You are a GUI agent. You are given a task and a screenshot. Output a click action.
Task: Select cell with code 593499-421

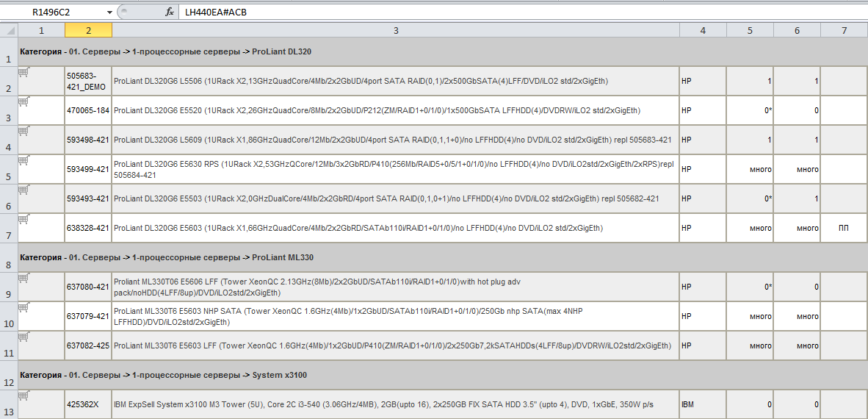point(89,170)
